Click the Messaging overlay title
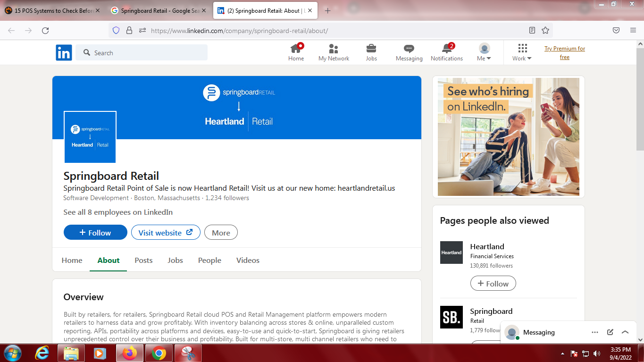This screenshot has width=644, height=362. coord(539,332)
